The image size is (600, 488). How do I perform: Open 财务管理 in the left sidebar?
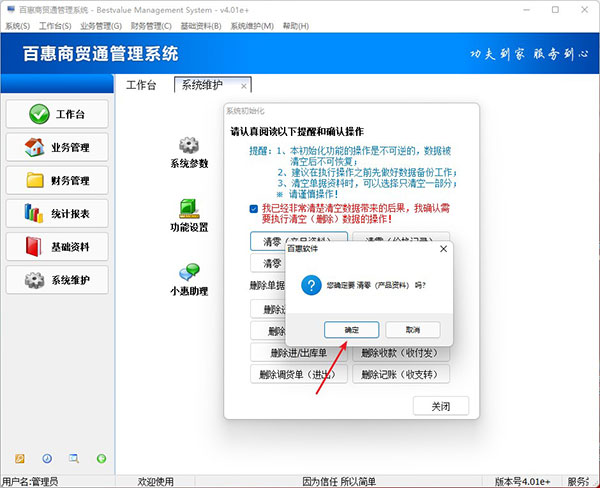57,180
